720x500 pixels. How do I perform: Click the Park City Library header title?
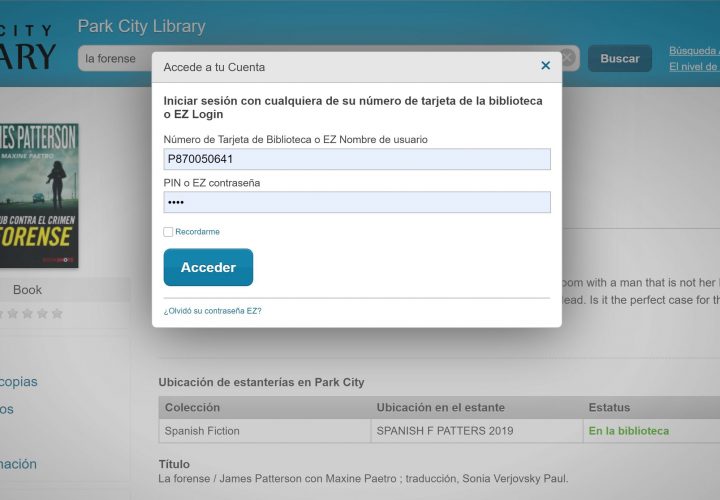point(141,26)
